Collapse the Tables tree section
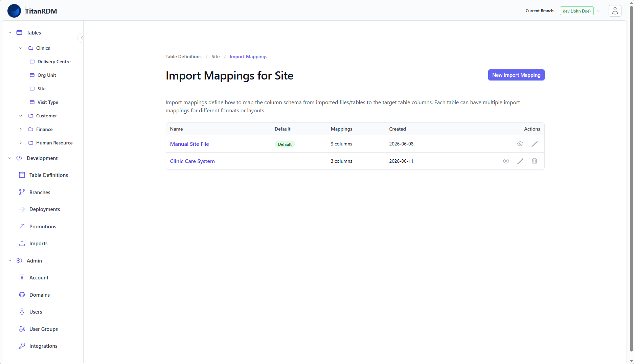The width and height of the screenshot is (634, 364). coord(10,32)
